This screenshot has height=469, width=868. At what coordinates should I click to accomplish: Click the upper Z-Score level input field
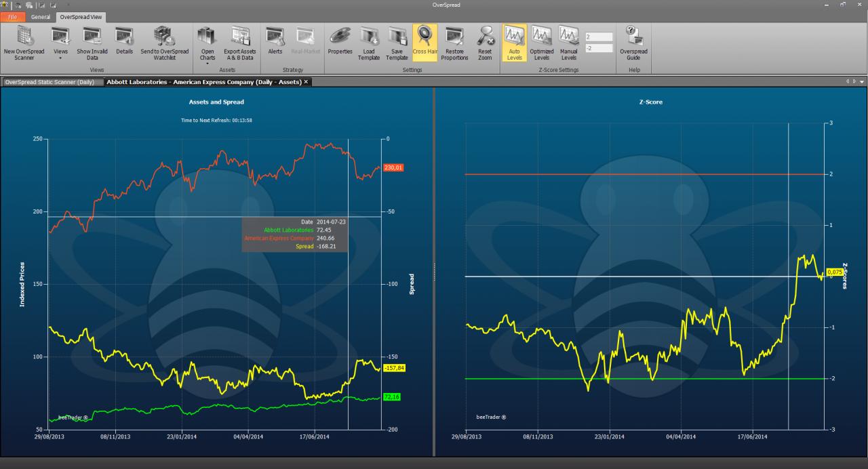[598, 37]
